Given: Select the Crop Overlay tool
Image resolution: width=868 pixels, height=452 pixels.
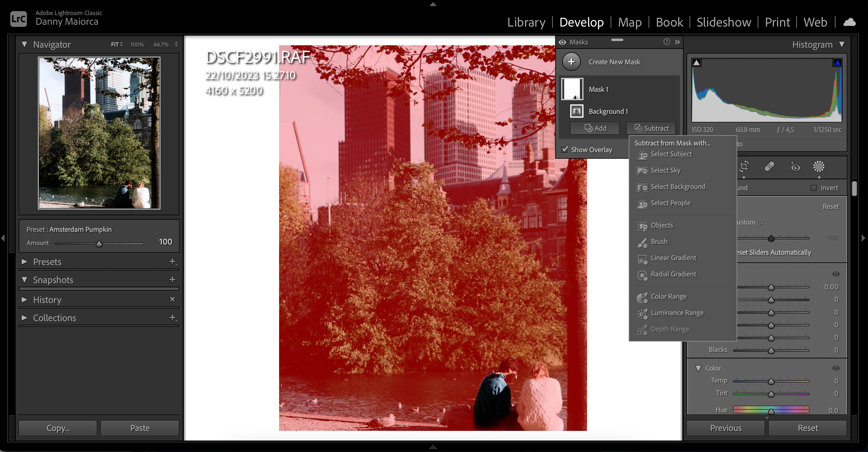Looking at the screenshot, I should click(744, 167).
